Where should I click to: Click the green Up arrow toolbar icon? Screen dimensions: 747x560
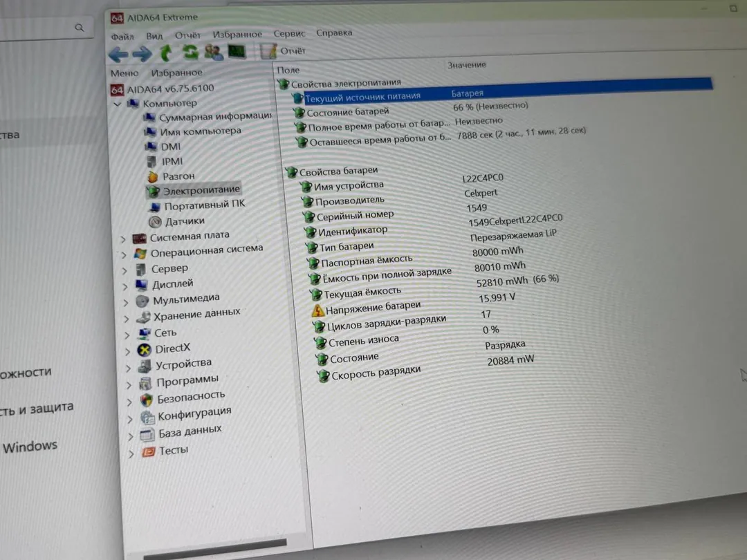pos(166,53)
